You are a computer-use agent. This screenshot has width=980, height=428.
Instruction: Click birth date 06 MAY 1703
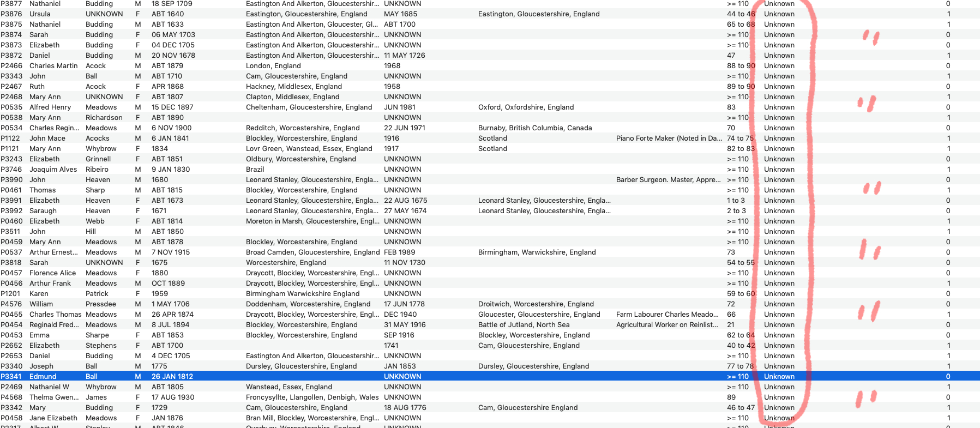click(173, 35)
